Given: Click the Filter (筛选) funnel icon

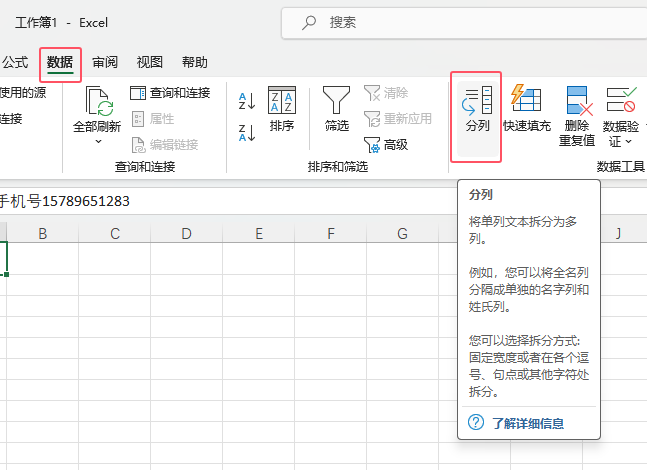Looking at the screenshot, I should (x=336, y=100).
